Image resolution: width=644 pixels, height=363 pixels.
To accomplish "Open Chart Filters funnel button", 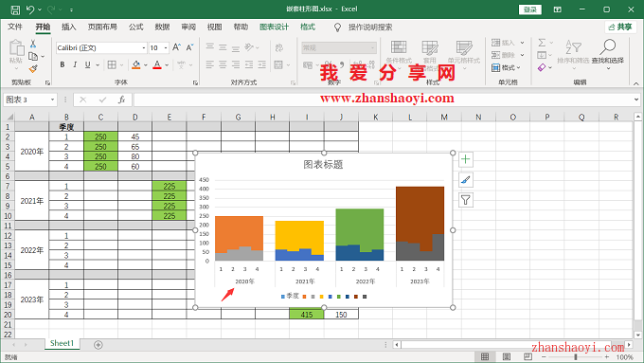I will point(465,200).
